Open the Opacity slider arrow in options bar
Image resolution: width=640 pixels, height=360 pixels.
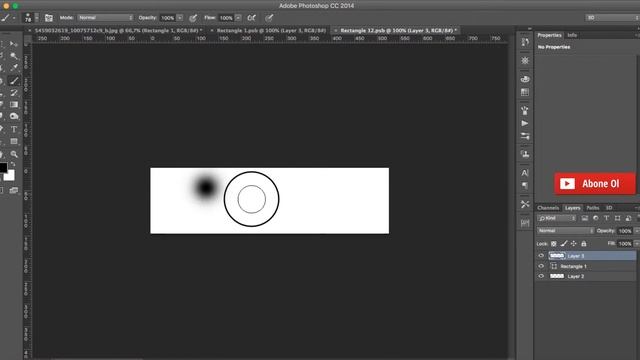click(x=180, y=18)
